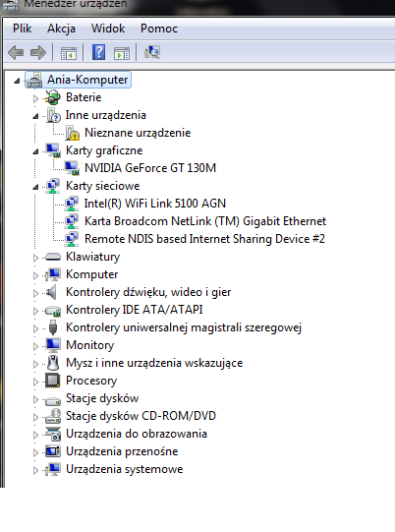Image resolution: width=395 pixels, height=532 pixels.
Task: Click the Intel WiFi Link 5100 adapter icon
Action: pos(71,204)
